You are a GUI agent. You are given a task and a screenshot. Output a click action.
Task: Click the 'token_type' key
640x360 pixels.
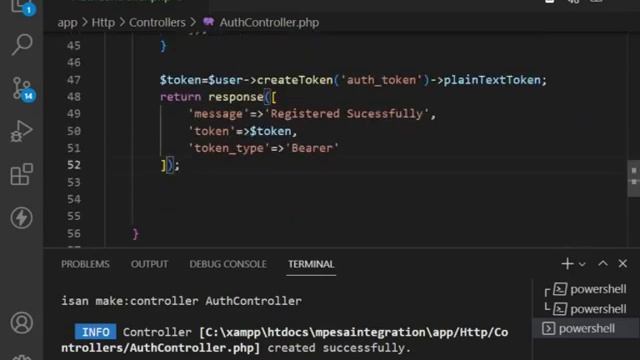(x=229, y=148)
